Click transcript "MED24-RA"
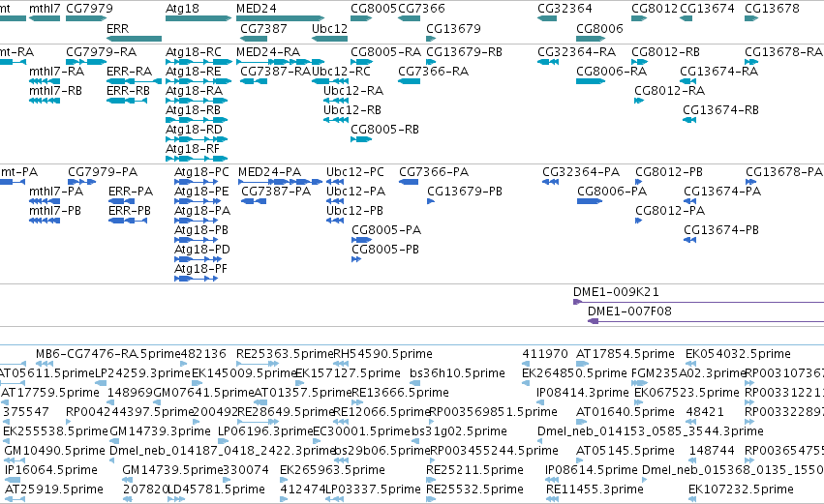 pos(268,52)
